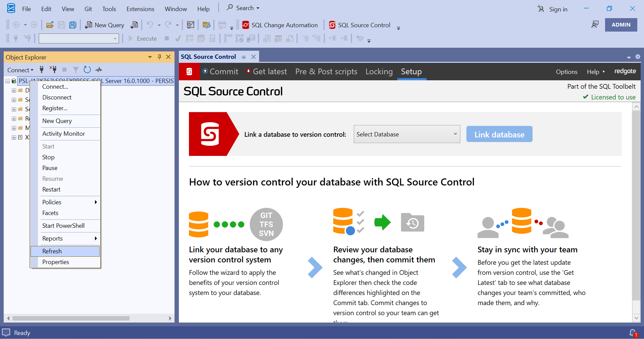Choose Properties from the context menu
This screenshot has width=644, height=339.
(65, 262)
